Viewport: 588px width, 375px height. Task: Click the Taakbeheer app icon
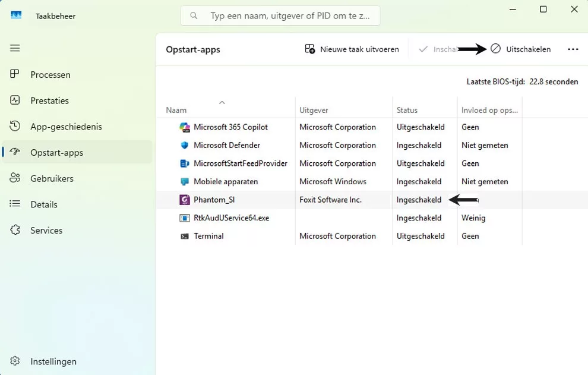[16, 15]
